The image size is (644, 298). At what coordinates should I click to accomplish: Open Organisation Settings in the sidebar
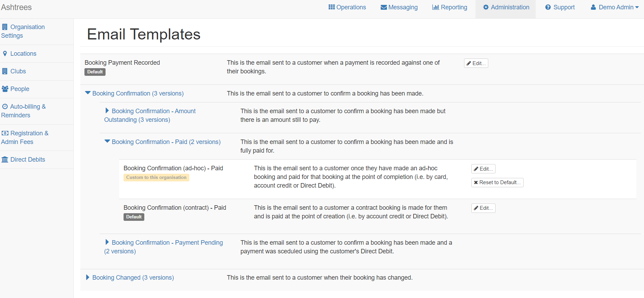coord(23,31)
